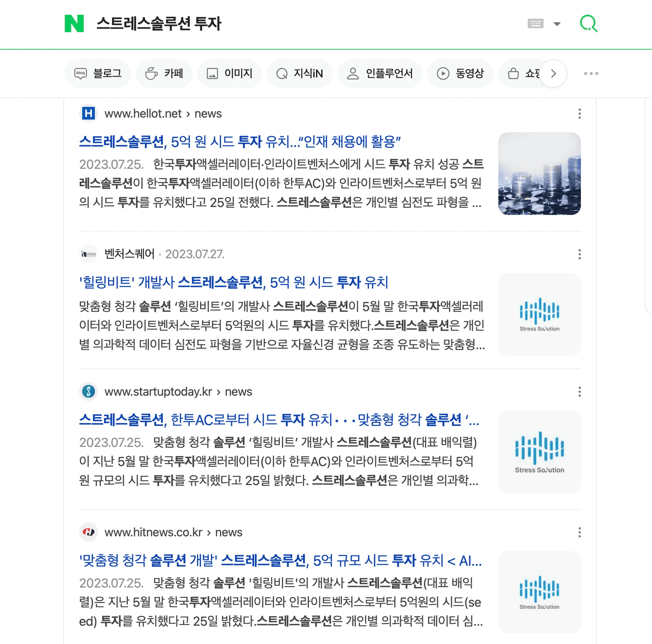Click the hitnews.co.kr favicon
Image resolution: width=652 pixels, height=644 pixels.
pyautogui.click(x=89, y=532)
